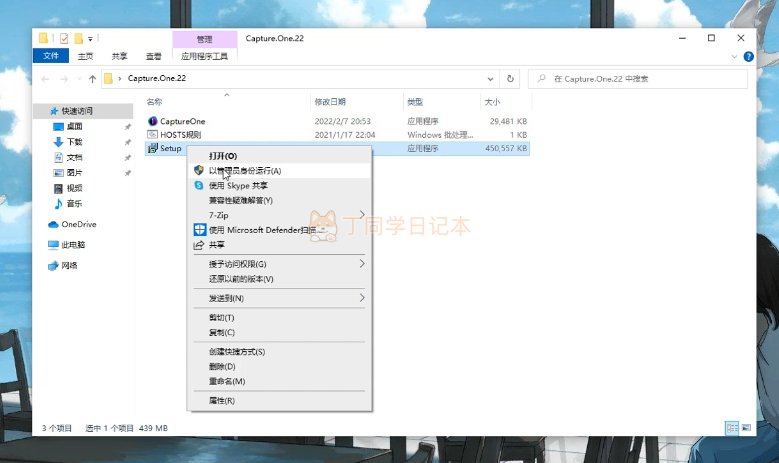This screenshot has width=779, height=463.
Task: Open 桌面 in navigation pane
Action: point(75,126)
